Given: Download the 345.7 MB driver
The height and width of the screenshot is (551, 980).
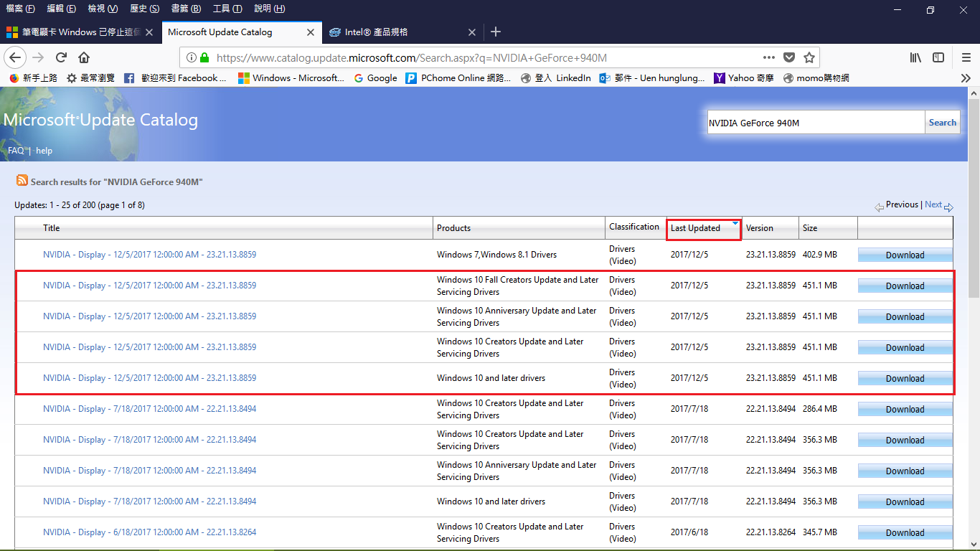Looking at the screenshot, I should [x=905, y=533].
